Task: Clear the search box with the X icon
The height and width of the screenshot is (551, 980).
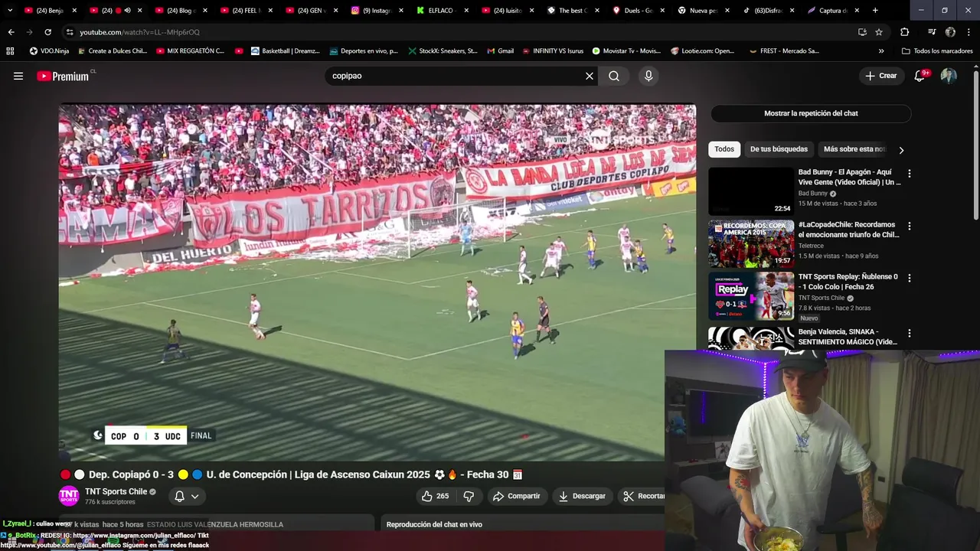Action: (x=590, y=76)
